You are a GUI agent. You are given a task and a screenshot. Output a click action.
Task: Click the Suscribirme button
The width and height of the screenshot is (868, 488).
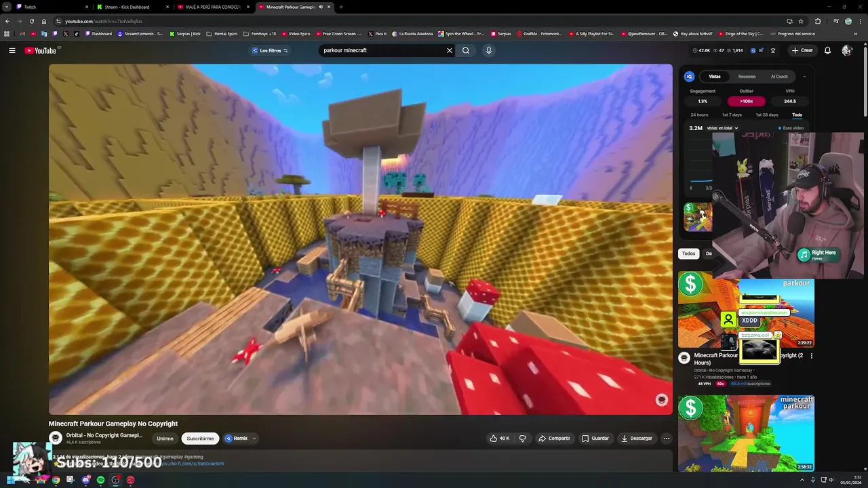200,439
